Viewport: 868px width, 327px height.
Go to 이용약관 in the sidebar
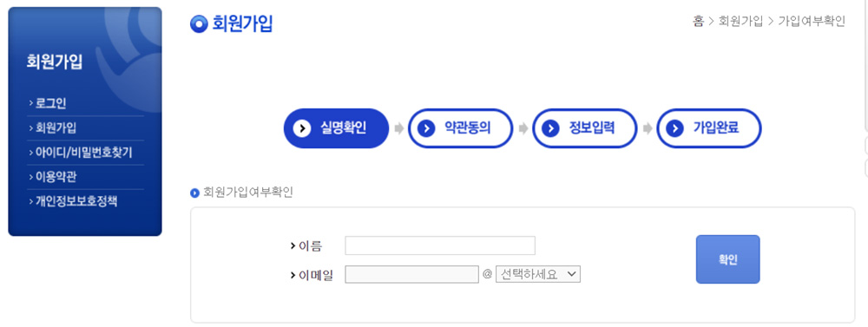click(56, 176)
